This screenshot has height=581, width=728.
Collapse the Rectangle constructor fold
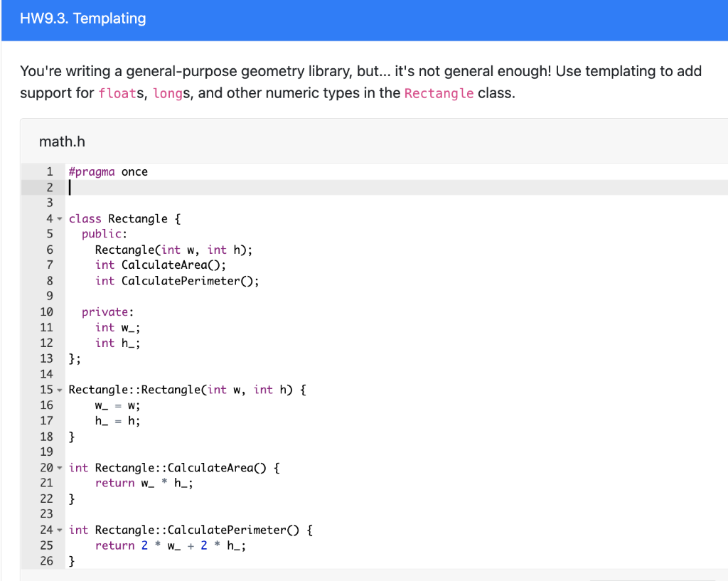(x=59, y=389)
